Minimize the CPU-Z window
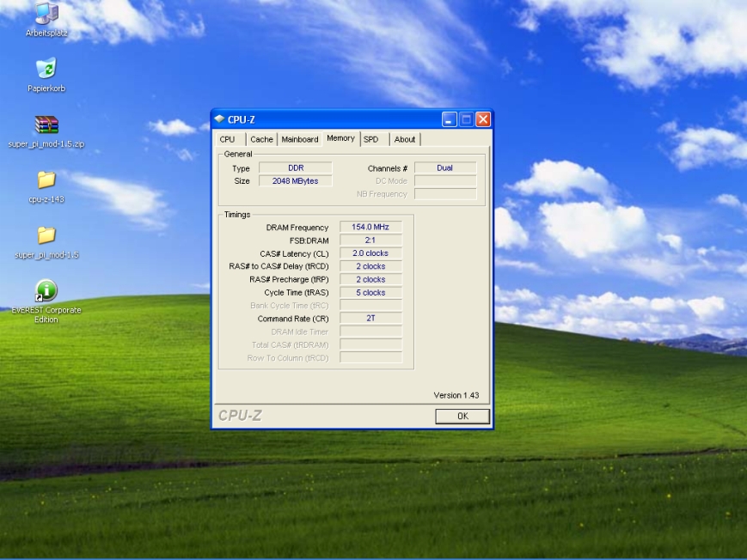This screenshot has height=560, width=747. [x=450, y=119]
